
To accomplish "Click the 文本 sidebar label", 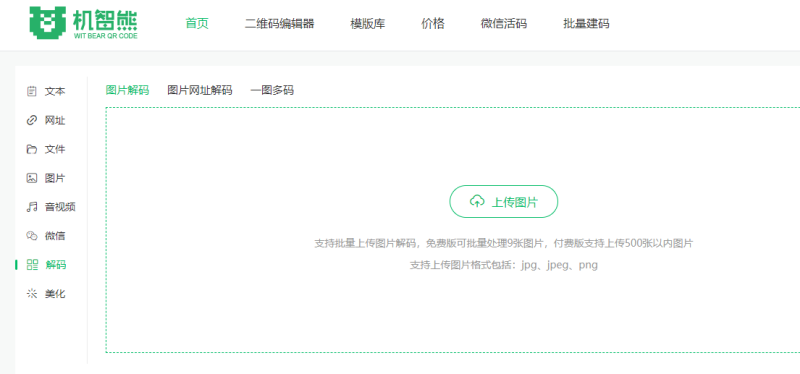I will tap(55, 91).
